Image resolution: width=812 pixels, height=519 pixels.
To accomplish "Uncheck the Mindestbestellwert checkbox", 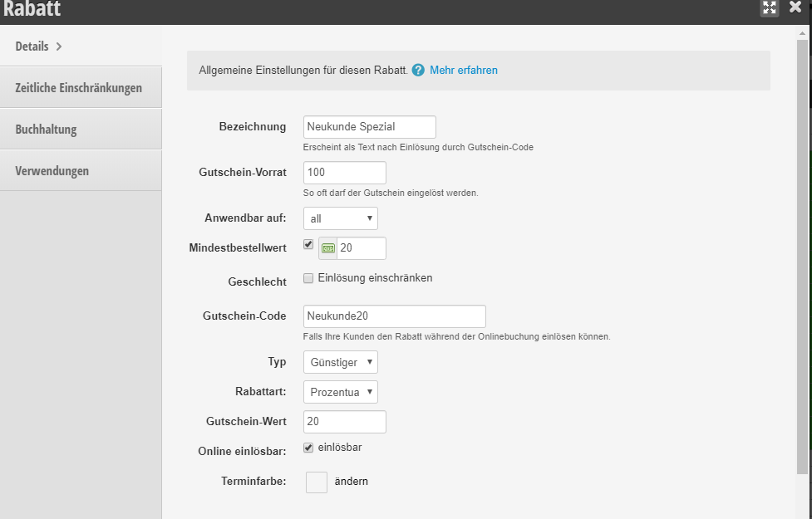I will [308, 244].
